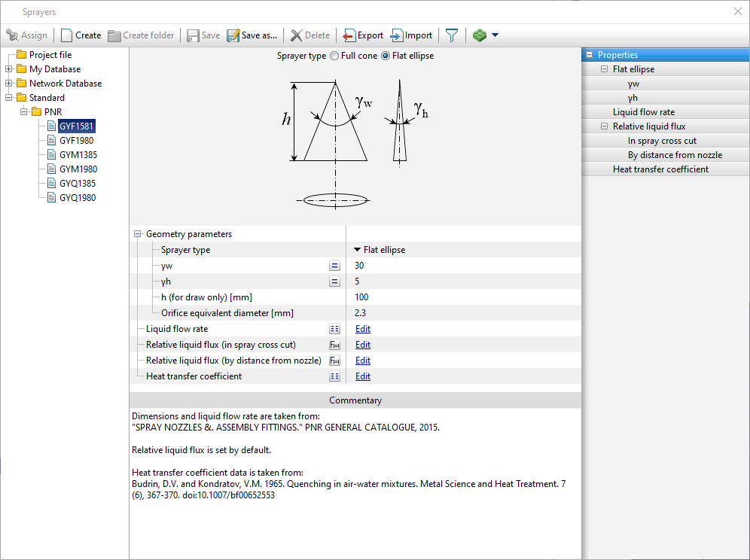Open dropdown arrow next to green cube
This screenshot has width=750, height=560.
tap(495, 35)
